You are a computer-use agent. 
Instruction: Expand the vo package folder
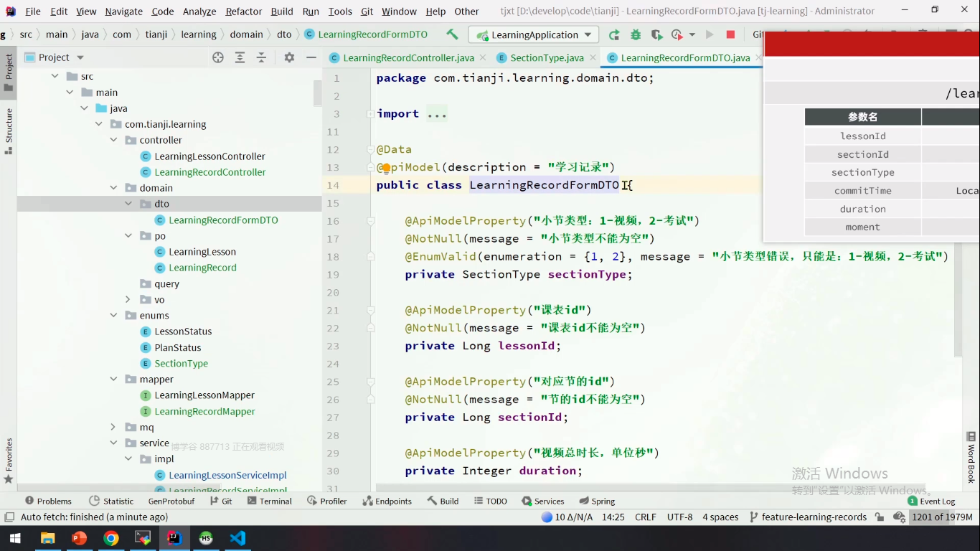coord(128,300)
